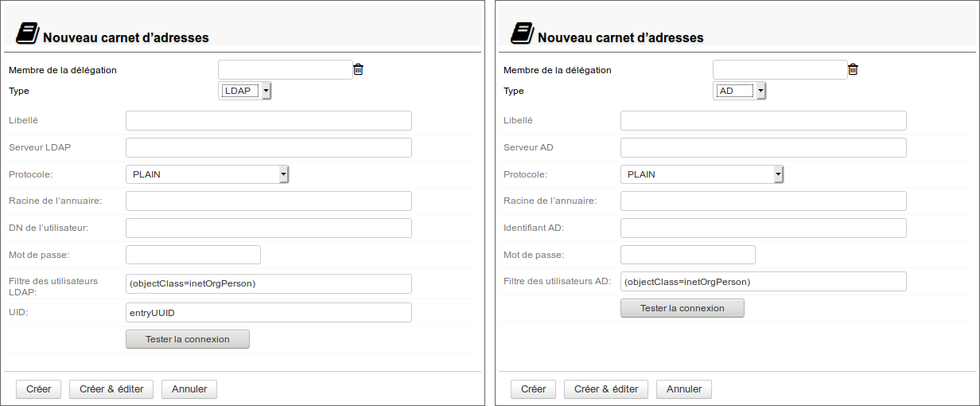
Task: Open the Type dropdown showing LDAP
Action: pyautogui.click(x=245, y=92)
